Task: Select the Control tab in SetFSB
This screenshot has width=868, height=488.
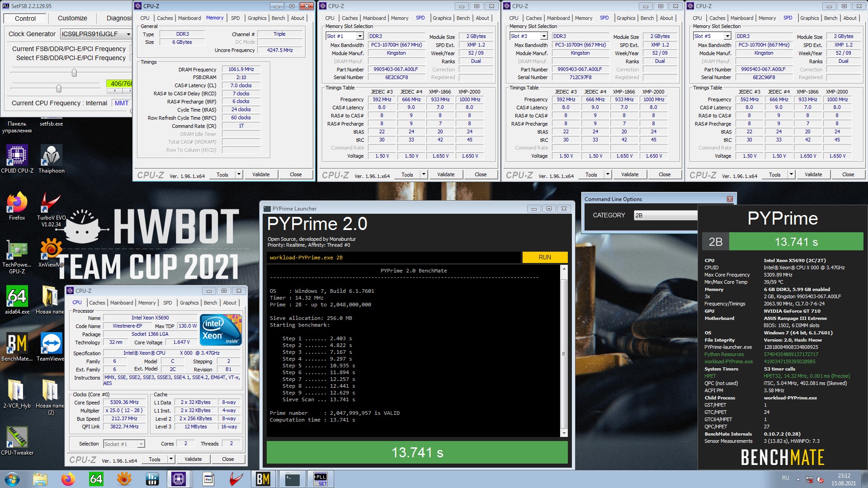Action: (25, 19)
